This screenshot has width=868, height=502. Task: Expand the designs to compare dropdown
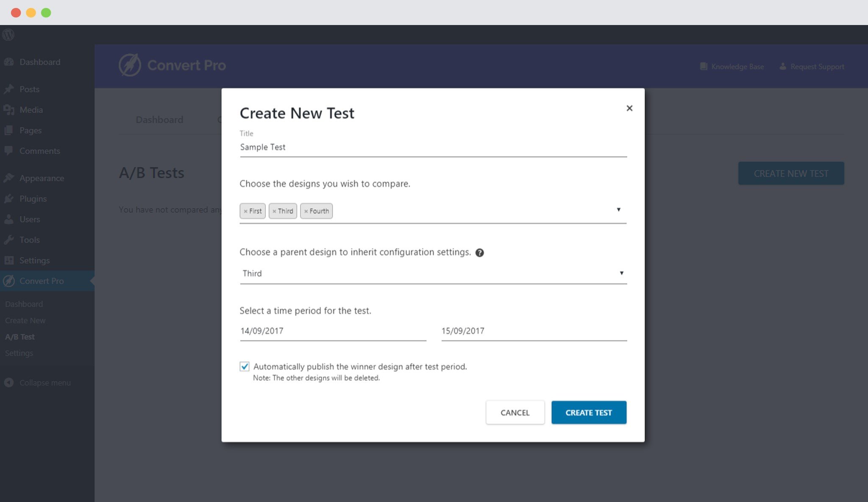[x=618, y=210]
